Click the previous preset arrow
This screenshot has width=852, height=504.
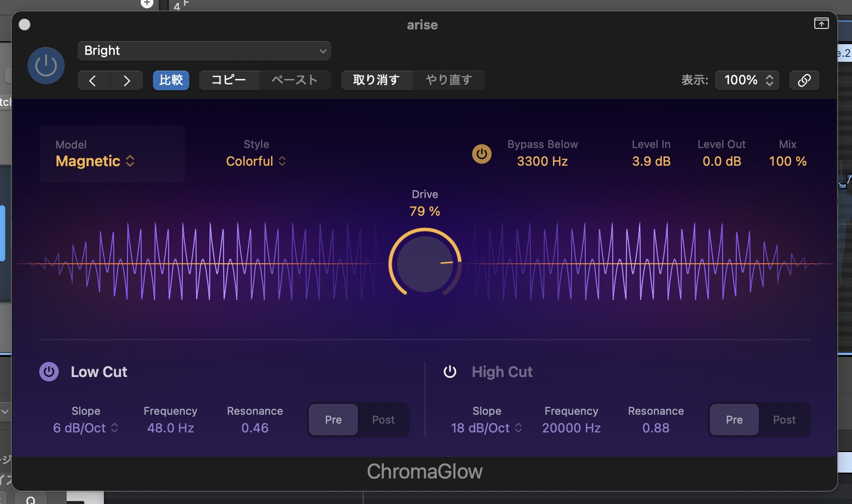point(93,80)
